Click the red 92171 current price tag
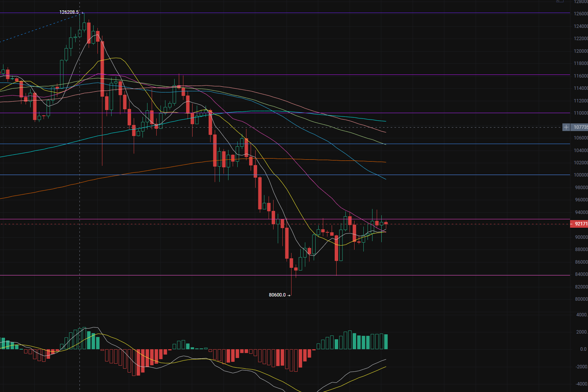 point(580,224)
